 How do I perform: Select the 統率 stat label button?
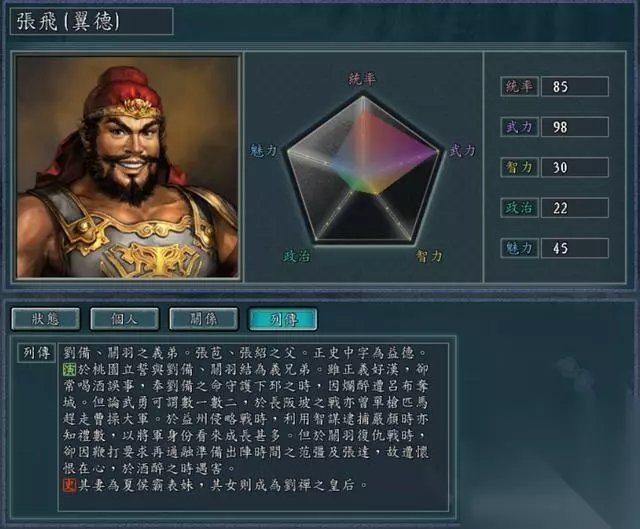[519, 86]
